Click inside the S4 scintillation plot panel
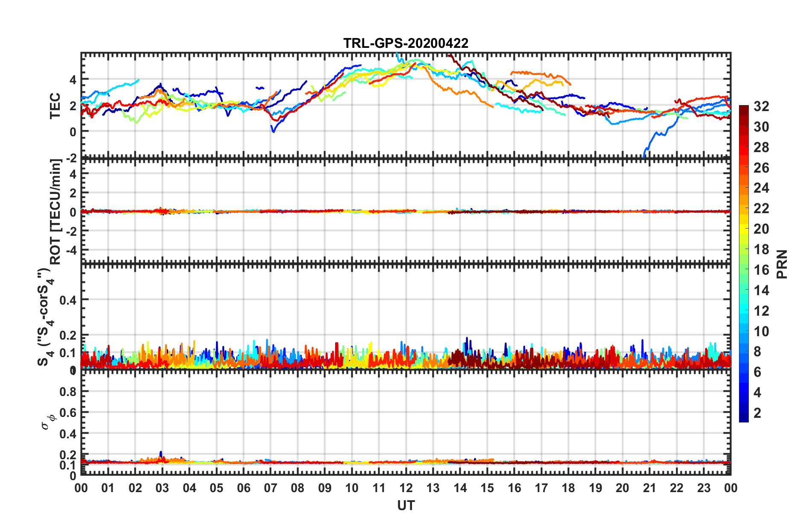This screenshot has height=528, width=812. tap(406, 317)
